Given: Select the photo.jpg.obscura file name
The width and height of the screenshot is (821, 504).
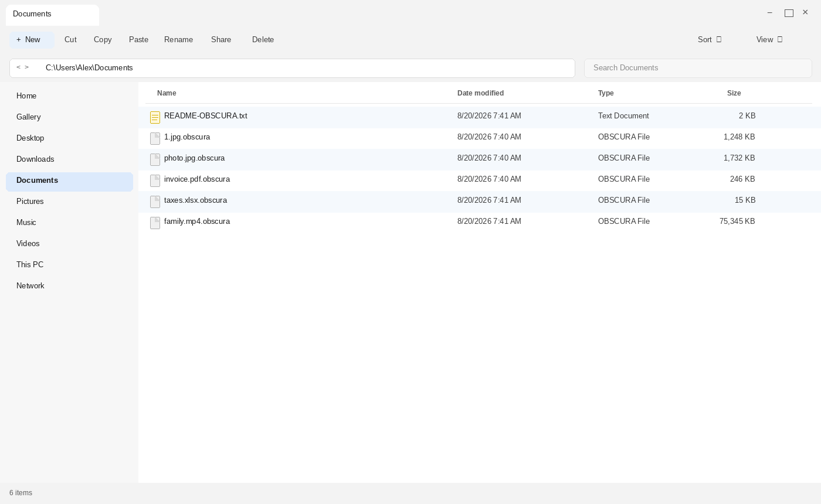Looking at the screenshot, I should click(194, 158).
